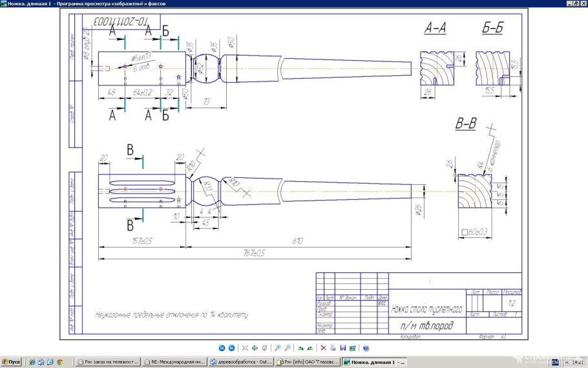Switch to 'деревообработка - Outlook' taskbar window
The height and width of the screenshot is (368, 588).
(240, 362)
